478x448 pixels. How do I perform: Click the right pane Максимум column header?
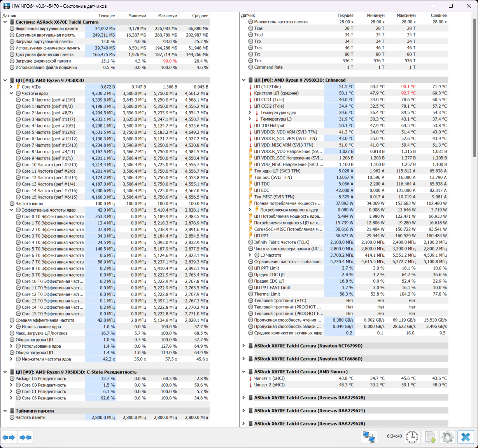point(401,16)
